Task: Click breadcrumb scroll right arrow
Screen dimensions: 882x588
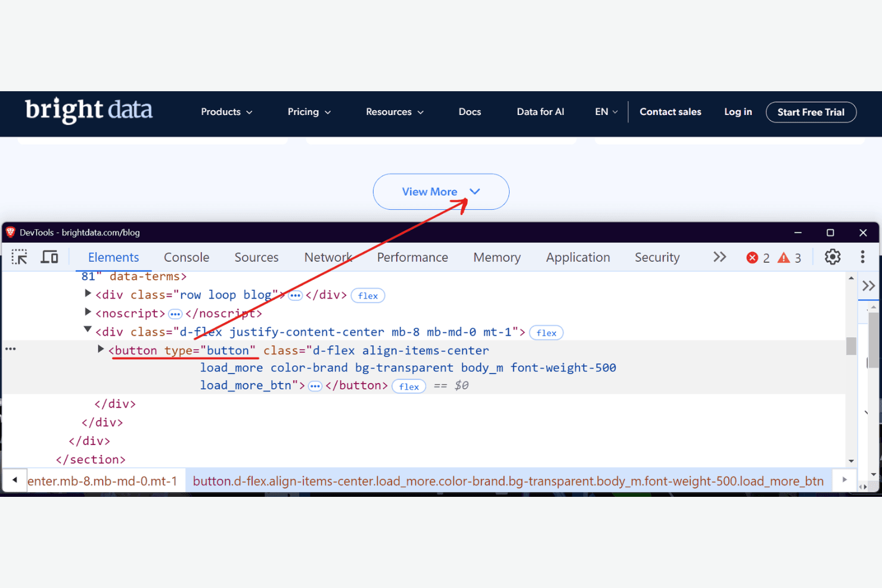Action: click(x=844, y=480)
